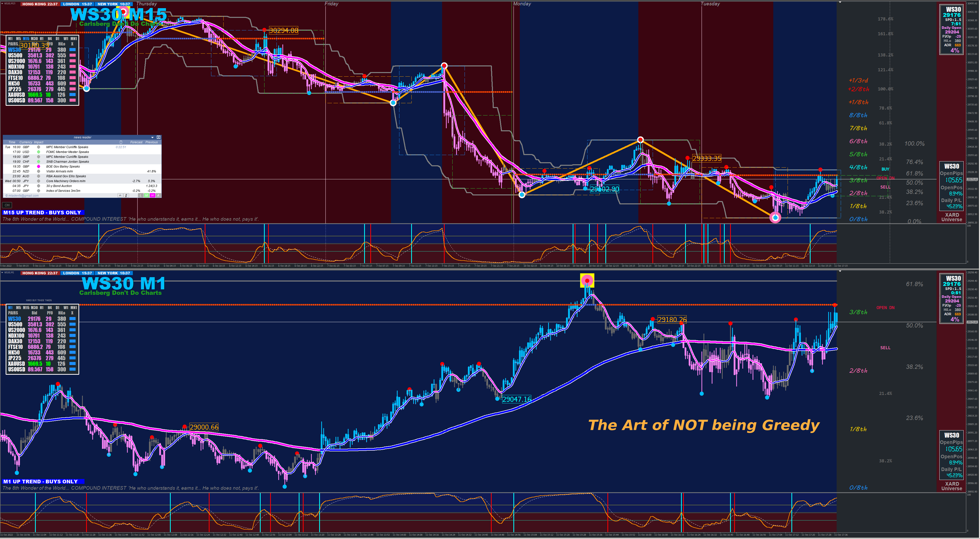
Task: Click magenta impact dot for BOE Gov Bailey
Action: click(38, 167)
